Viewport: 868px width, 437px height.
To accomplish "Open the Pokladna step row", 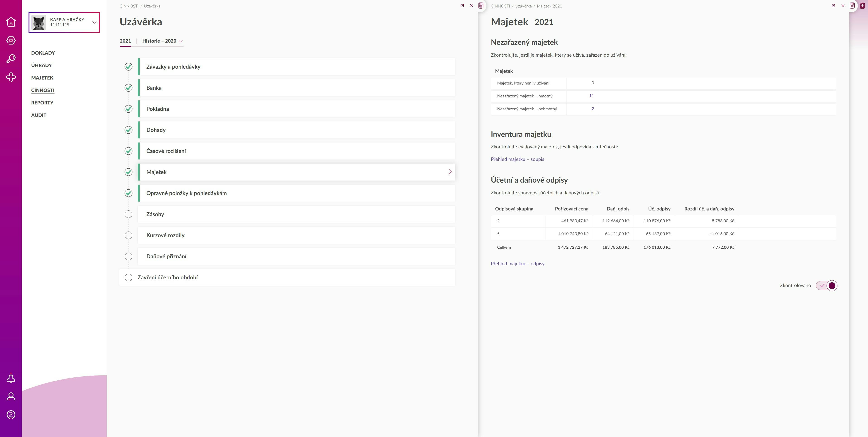I will 296,109.
